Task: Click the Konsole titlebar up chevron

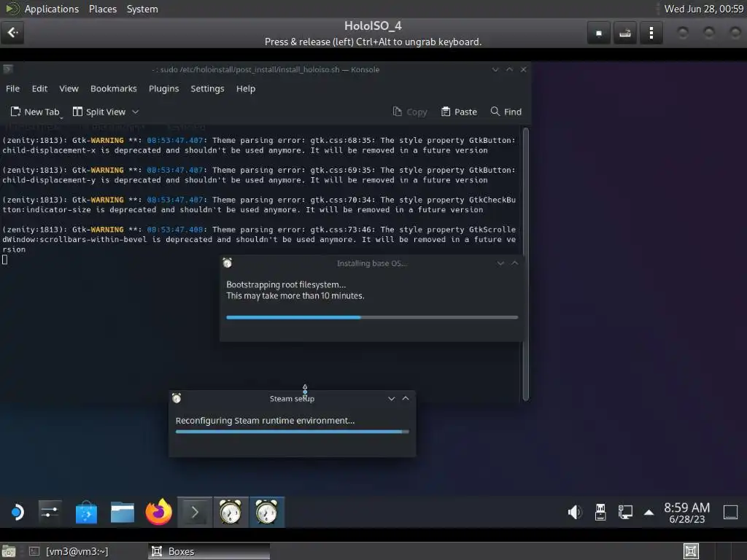Action: pyautogui.click(x=509, y=69)
